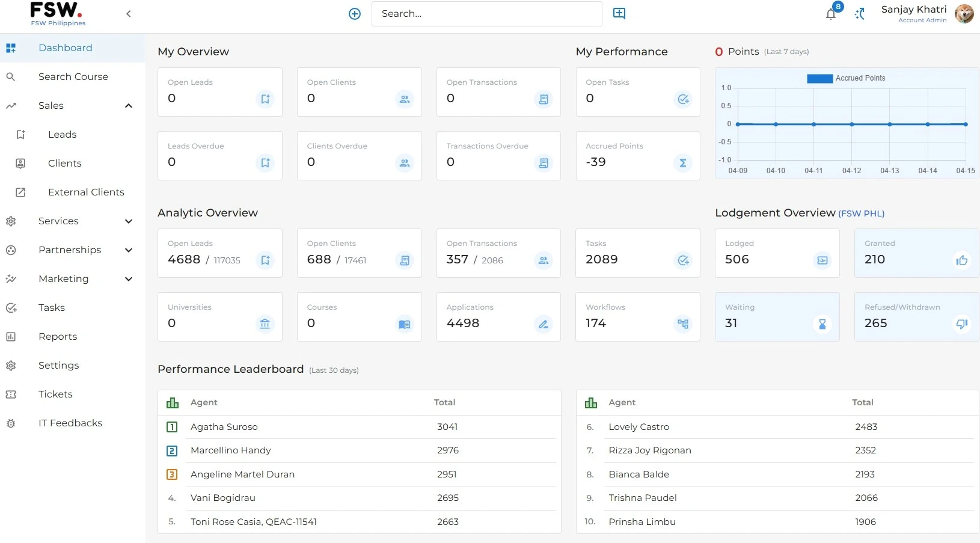
Task: Click Leads Overdue bookmark icon
Action: 265,163
